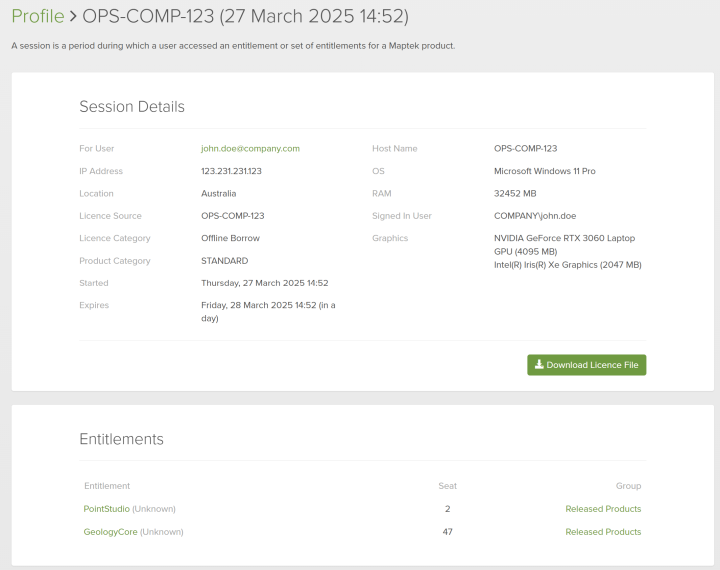Click the download icon on the licence button

[539, 365]
